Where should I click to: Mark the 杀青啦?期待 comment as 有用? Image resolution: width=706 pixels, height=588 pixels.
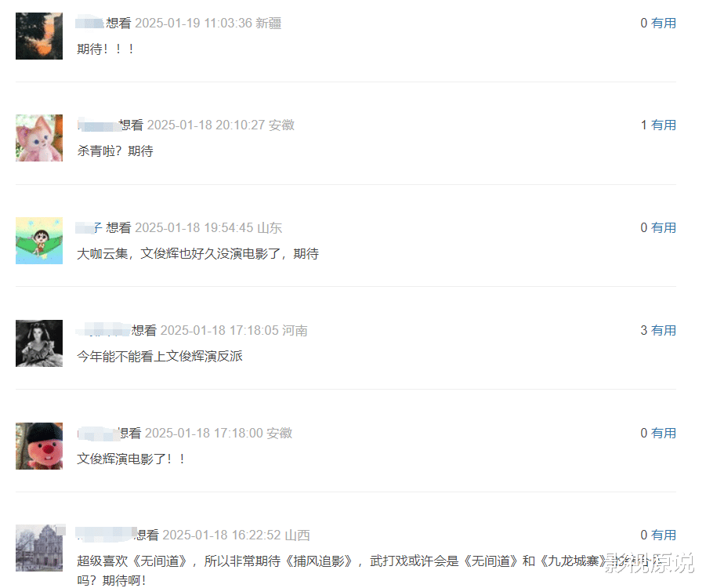(664, 125)
